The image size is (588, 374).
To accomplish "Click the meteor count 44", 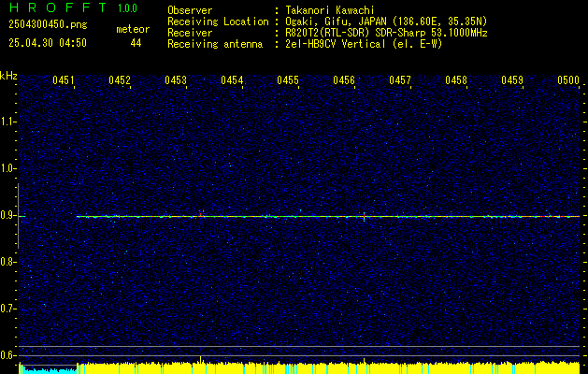I will [136, 43].
